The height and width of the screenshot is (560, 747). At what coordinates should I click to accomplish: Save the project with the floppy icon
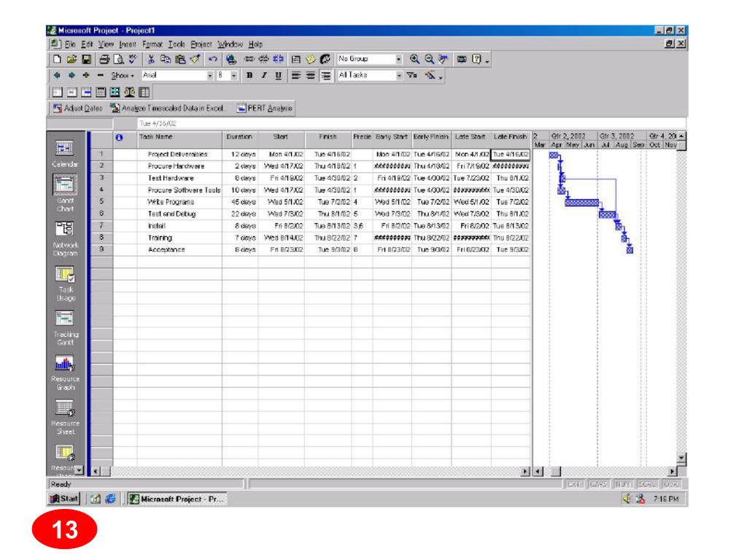86,59
